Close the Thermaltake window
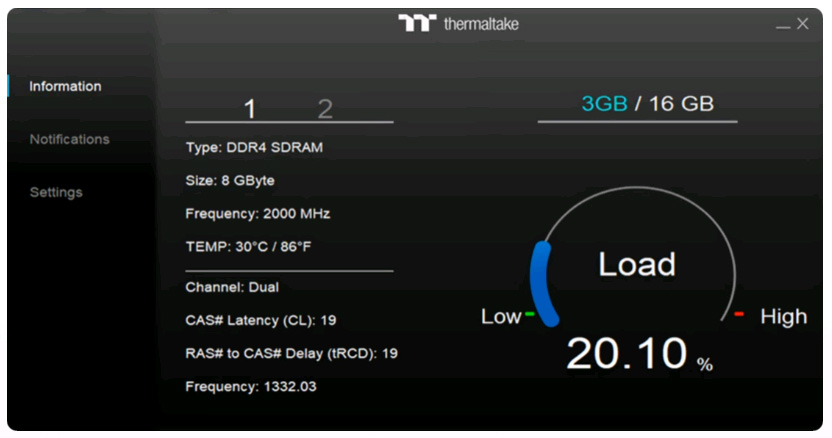This screenshot has height=438, width=832. [803, 23]
